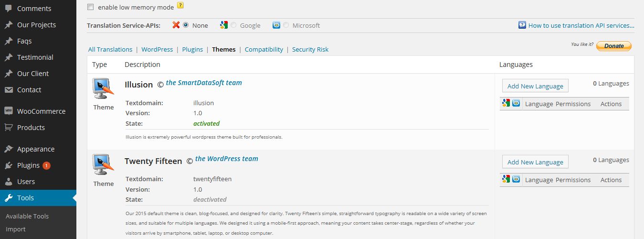
Task: Click the paintbrush icon beside Appearance
Action: tap(9, 149)
